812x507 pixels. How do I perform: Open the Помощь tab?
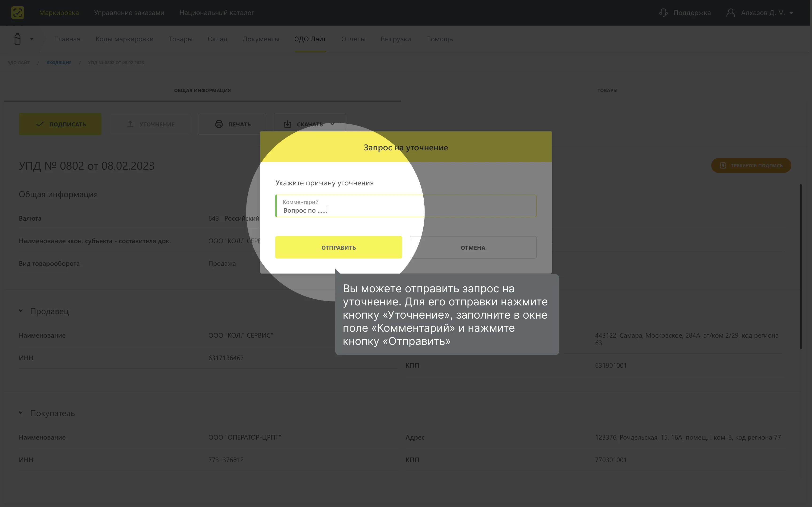coord(439,39)
